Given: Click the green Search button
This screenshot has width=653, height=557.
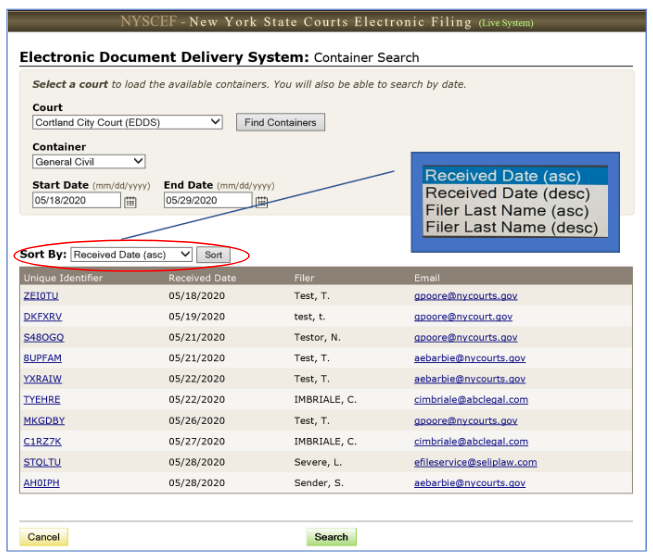Looking at the screenshot, I should (331, 537).
